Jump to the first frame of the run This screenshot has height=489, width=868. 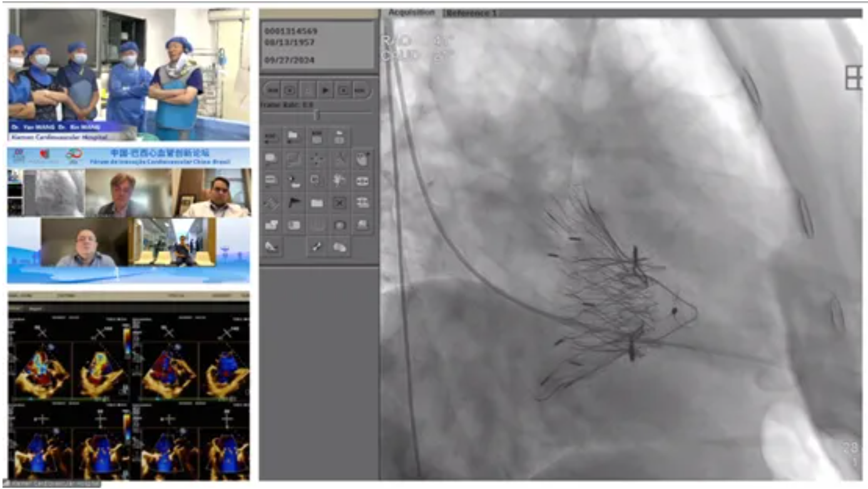pos(273,90)
